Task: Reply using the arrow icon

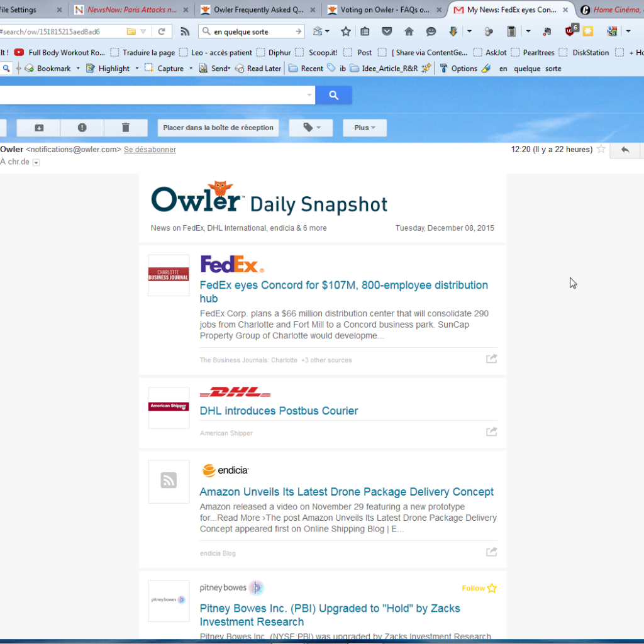Action: tap(625, 150)
